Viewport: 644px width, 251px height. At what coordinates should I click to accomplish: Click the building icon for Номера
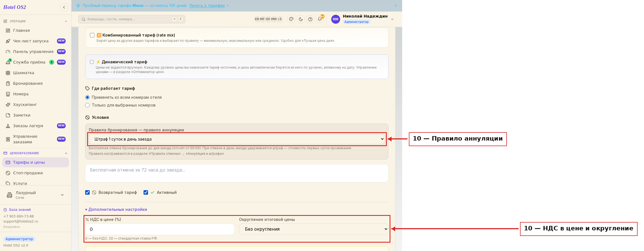tap(8, 94)
